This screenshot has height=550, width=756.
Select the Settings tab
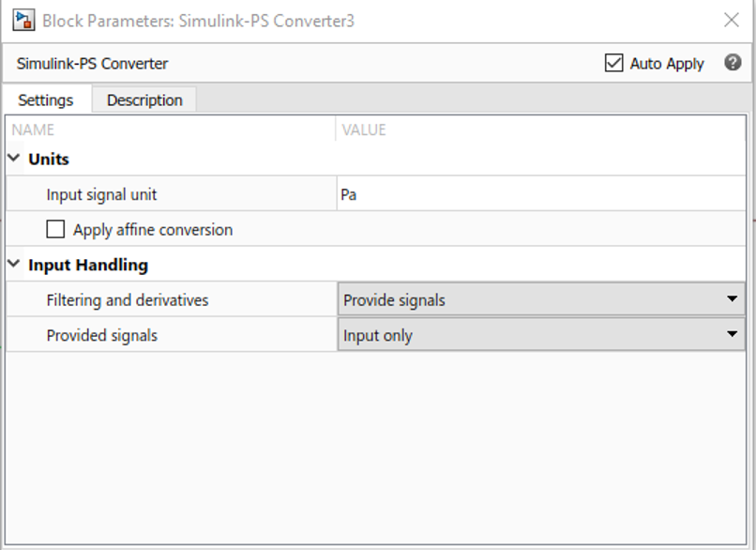tap(46, 100)
